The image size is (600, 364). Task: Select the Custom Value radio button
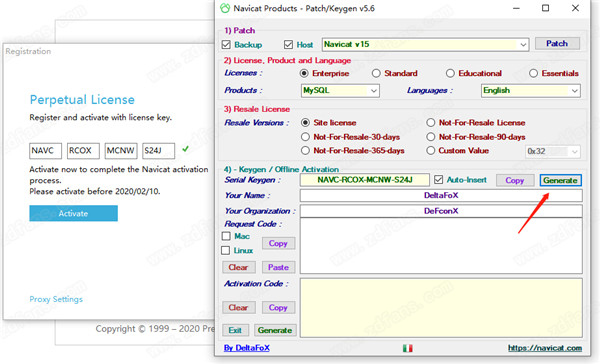[x=431, y=150]
